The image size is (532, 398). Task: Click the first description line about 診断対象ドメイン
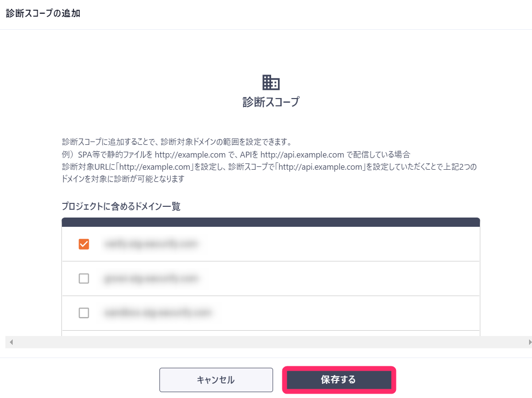point(177,142)
